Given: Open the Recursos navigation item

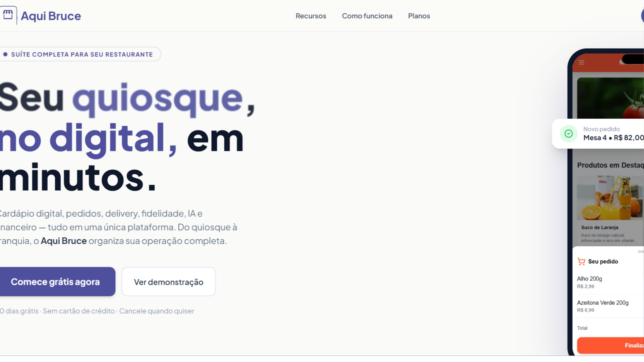Looking at the screenshot, I should 311,16.
